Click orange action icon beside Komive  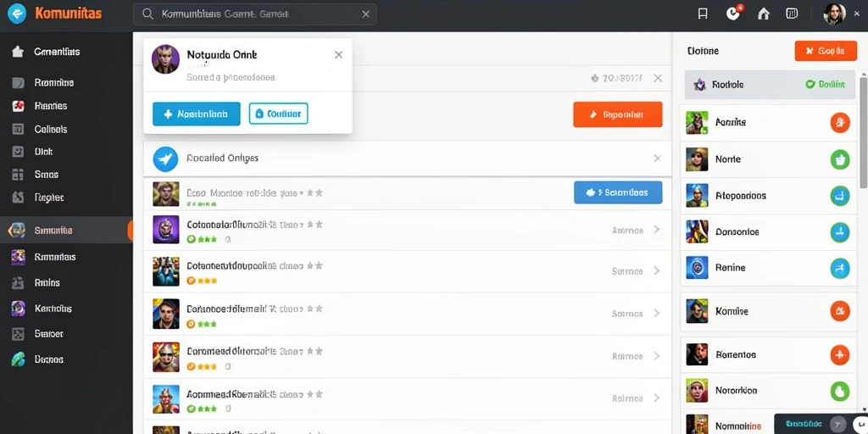click(x=840, y=311)
